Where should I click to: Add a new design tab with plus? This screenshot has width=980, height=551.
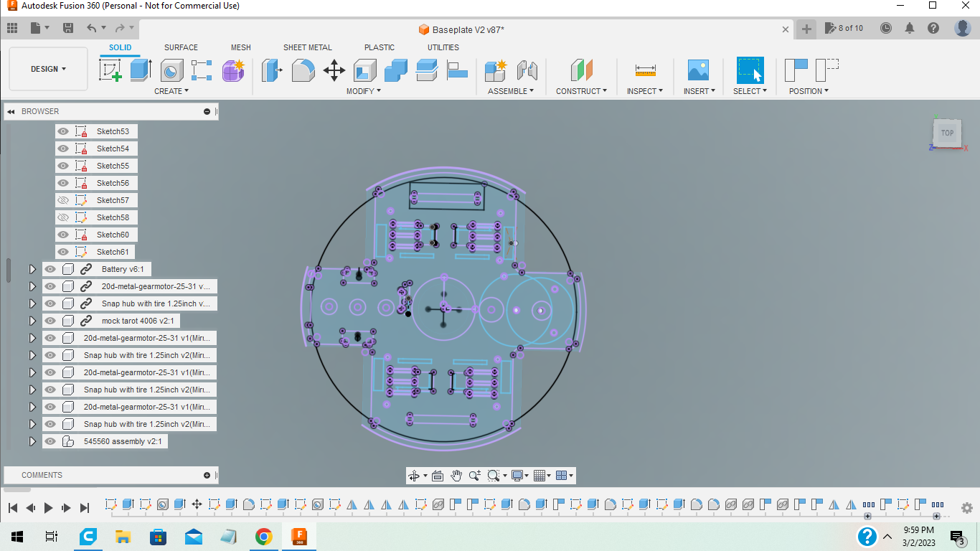[807, 29]
